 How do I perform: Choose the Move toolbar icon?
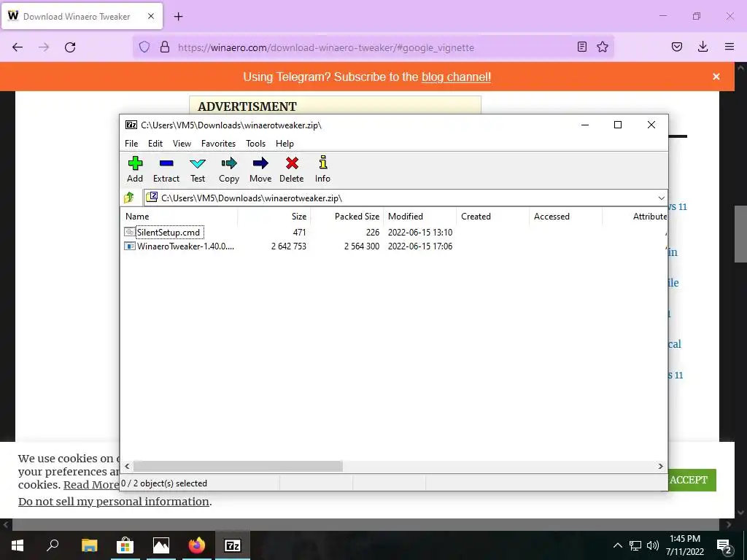pyautogui.click(x=260, y=169)
